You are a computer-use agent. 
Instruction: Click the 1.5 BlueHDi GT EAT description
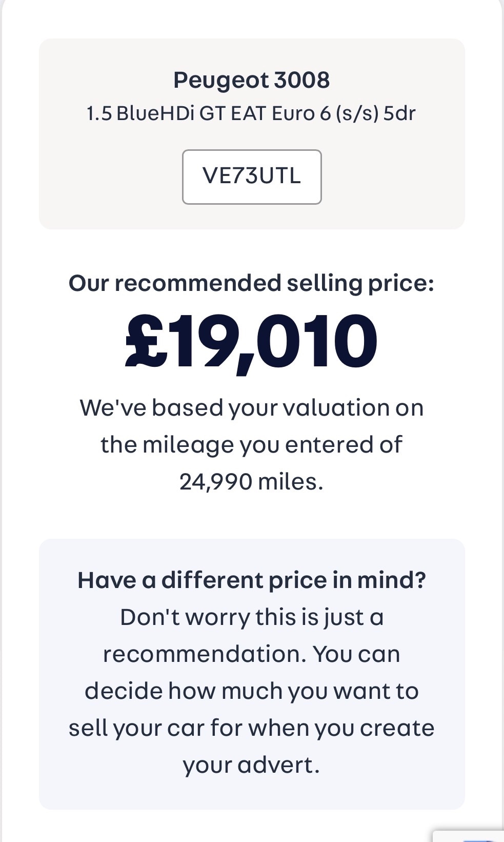pyautogui.click(x=251, y=113)
